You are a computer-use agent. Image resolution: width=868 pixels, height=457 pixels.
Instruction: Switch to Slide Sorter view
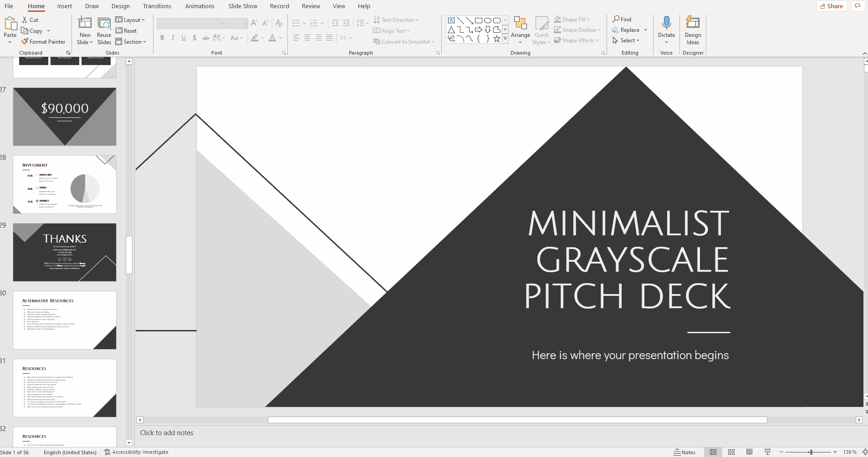tap(731, 452)
